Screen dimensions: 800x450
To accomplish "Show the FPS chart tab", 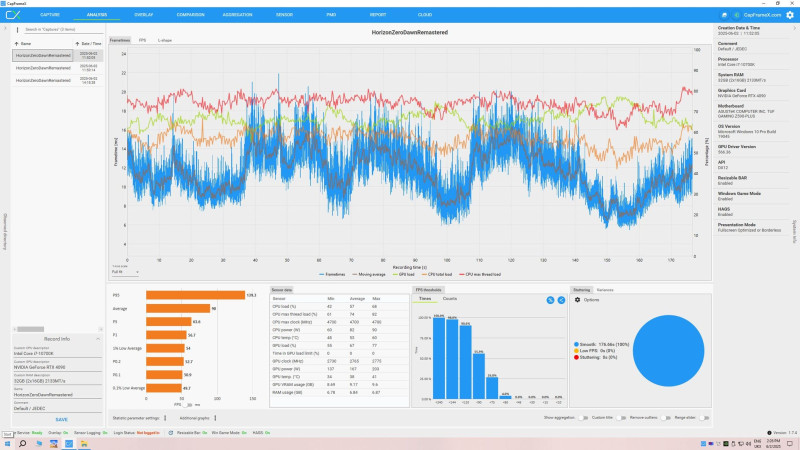I will pyautogui.click(x=142, y=40).
